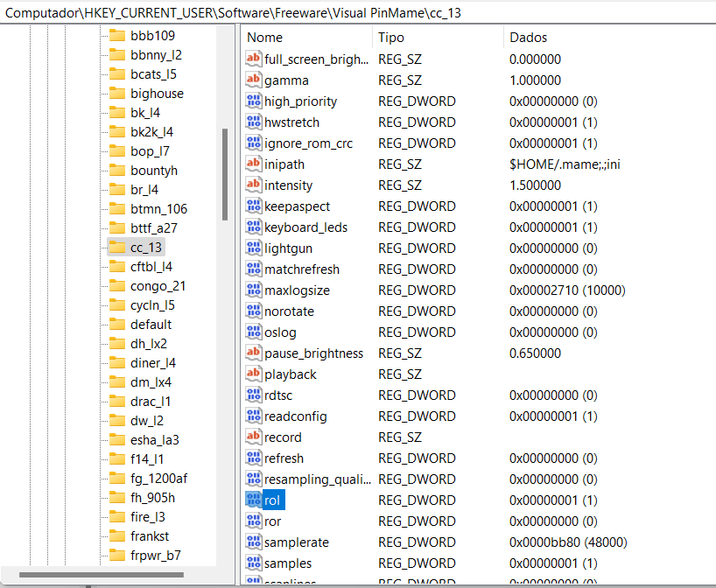Screen dimensions: 716x588
Task: Click the DWORD icon next to norotate
Action: click(254, 311)
